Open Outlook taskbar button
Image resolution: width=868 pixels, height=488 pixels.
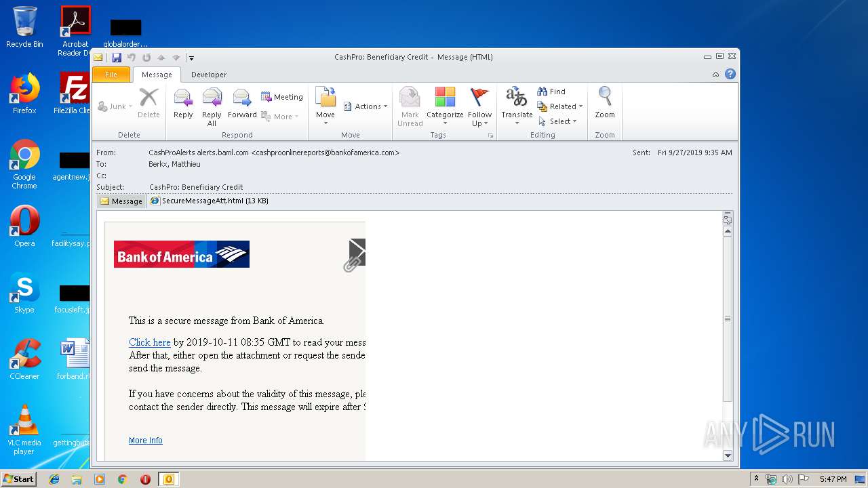click(168, 479)
